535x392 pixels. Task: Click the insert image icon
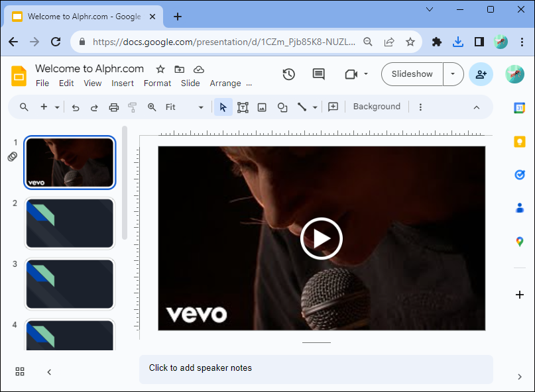tap(262, 107)
